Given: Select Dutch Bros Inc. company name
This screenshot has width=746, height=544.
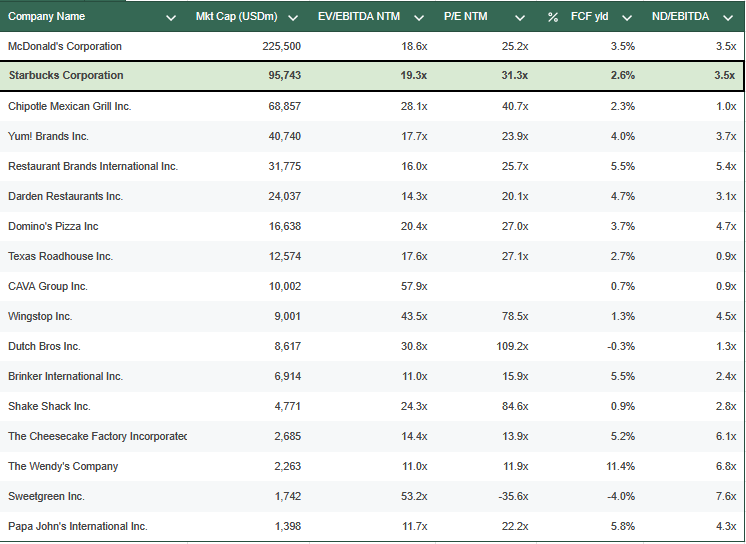Looking at the screenshot, I should point(44,346).
